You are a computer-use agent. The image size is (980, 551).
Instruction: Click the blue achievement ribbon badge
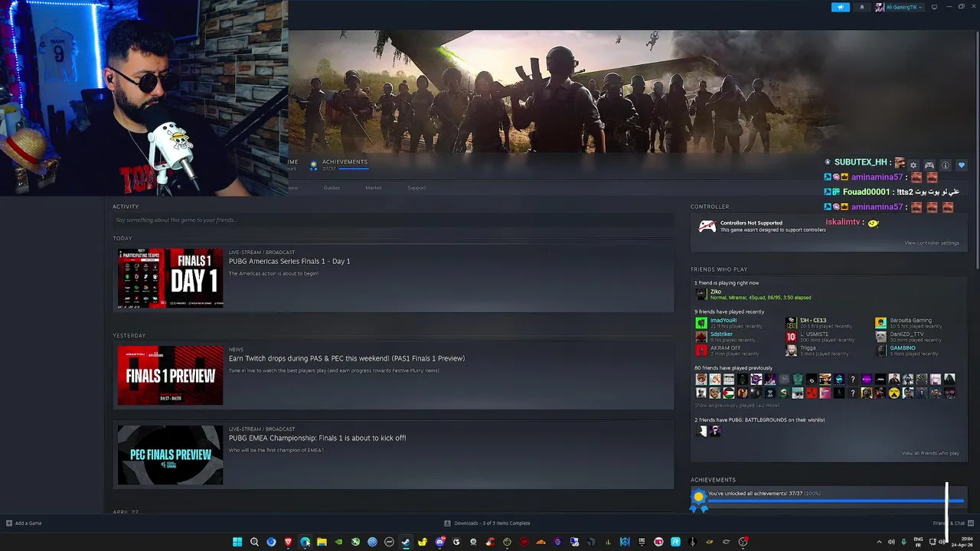coord(698,501)
